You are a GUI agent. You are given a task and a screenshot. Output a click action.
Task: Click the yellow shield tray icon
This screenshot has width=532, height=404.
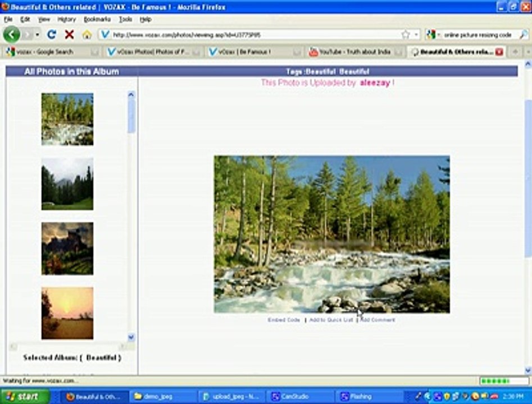(447, 396)
